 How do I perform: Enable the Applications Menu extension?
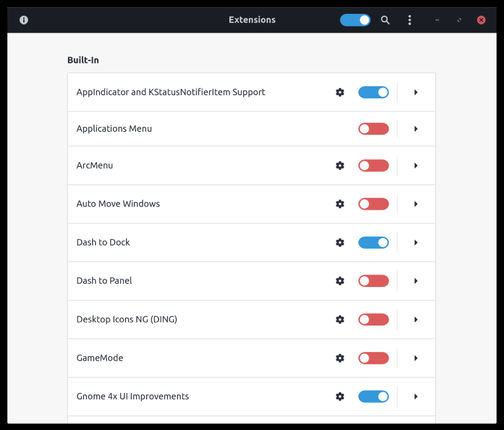(374, 129)
